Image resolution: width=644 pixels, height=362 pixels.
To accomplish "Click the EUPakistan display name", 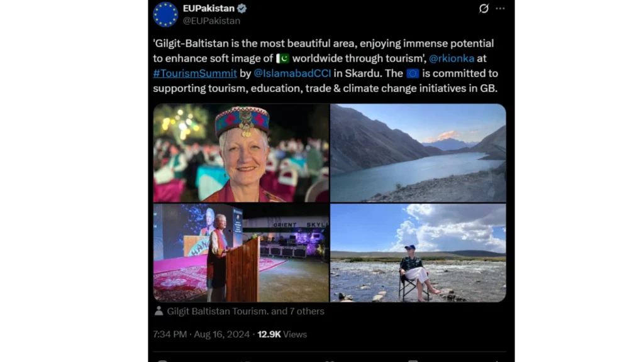I will point(208,9).
